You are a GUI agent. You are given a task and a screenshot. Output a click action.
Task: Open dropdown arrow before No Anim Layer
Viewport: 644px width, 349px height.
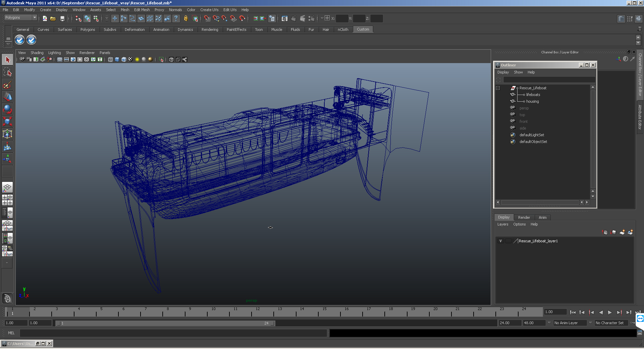pyautogui.click(x=549, y=323)
